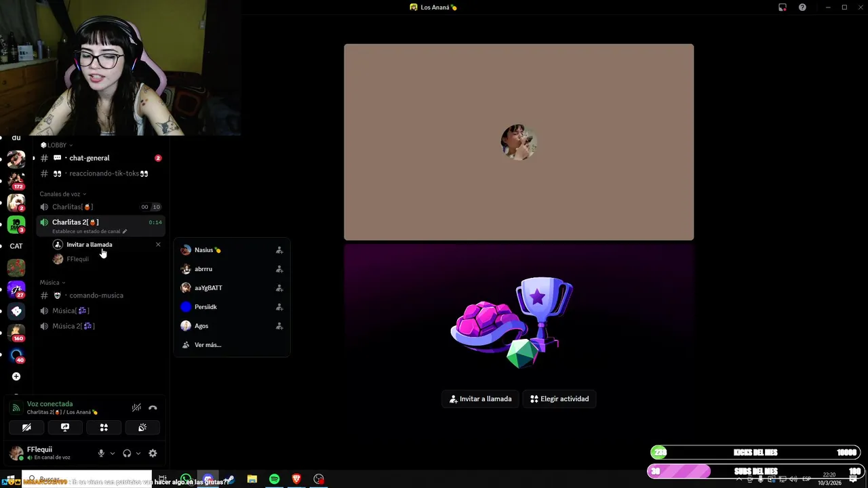This screenshot has width=868, height=488.
Task: Open the white dice server icon
Action: (x=16, y=311)
